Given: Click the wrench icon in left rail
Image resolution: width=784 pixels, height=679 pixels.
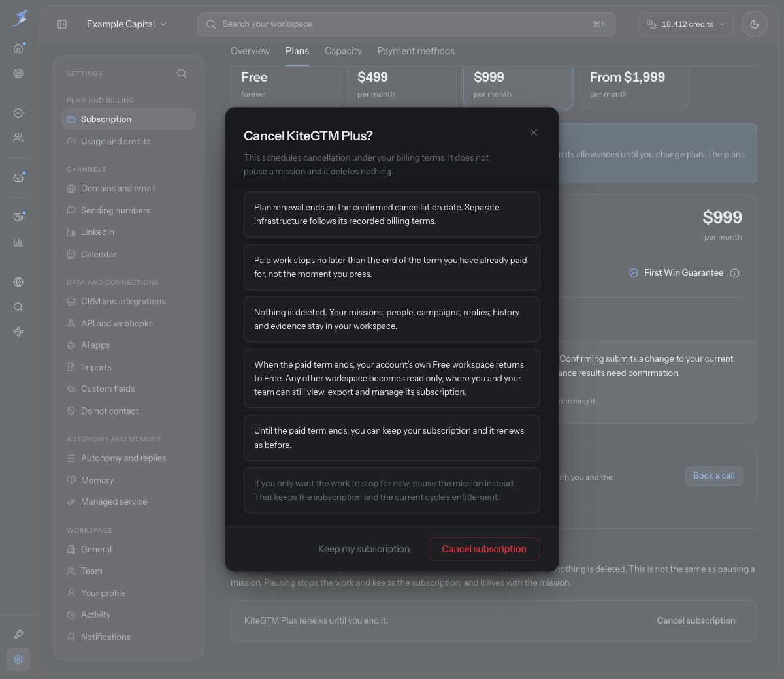Looking at the screenshot, I should tap(18, 635).
